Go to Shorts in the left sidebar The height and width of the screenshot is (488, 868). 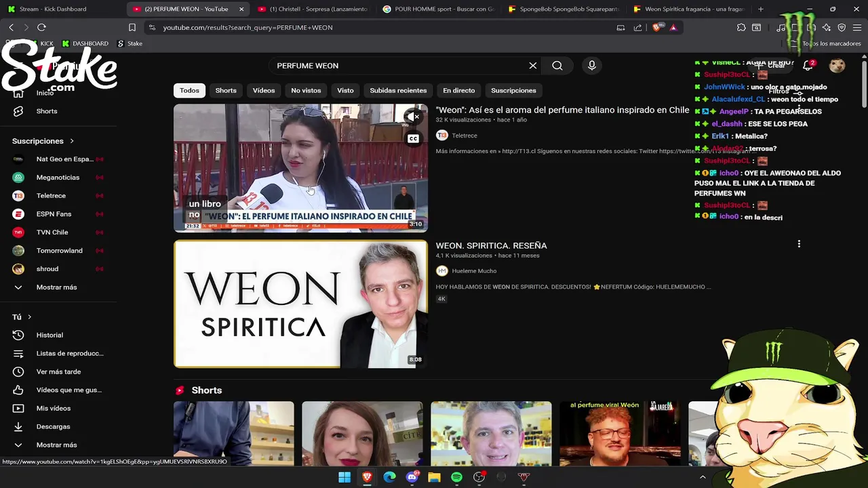tap(58, 111)
